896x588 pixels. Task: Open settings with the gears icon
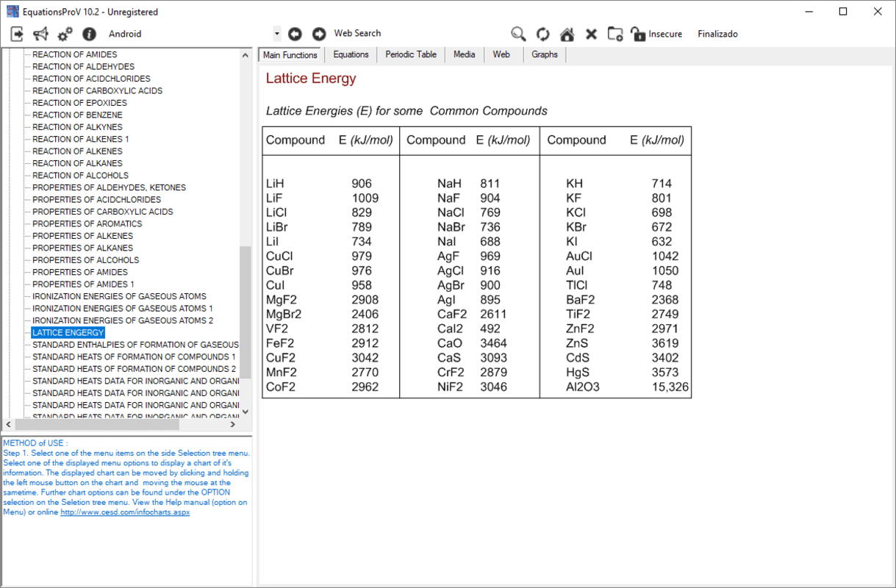(x=65, y=34)
